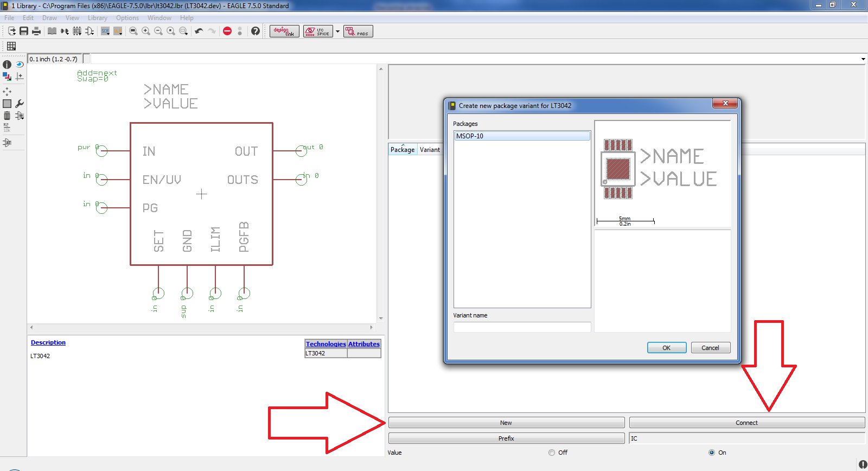Select the Add gate tool
Viewport: 868px width, 471px height.
20,116
